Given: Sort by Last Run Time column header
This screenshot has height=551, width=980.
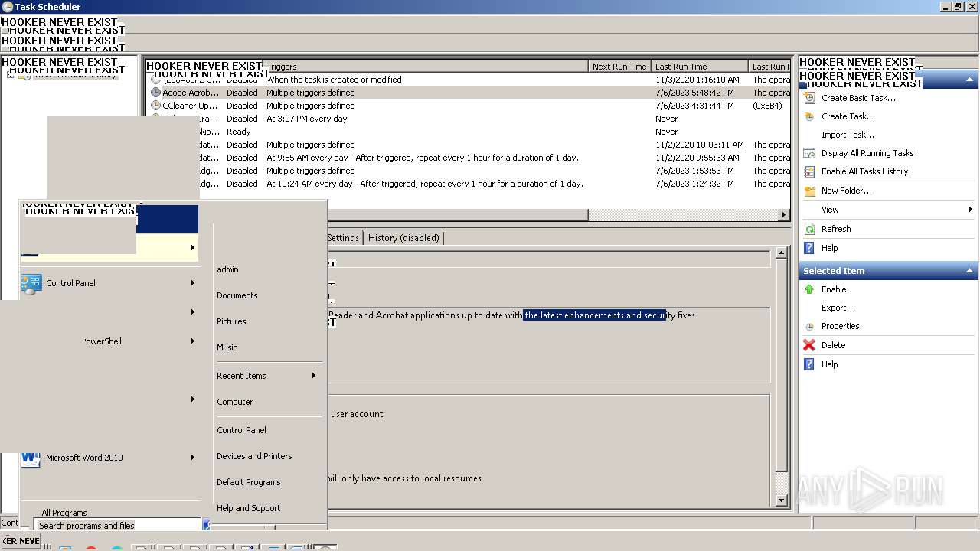Looking at the screenshot, I should point(700,67).
